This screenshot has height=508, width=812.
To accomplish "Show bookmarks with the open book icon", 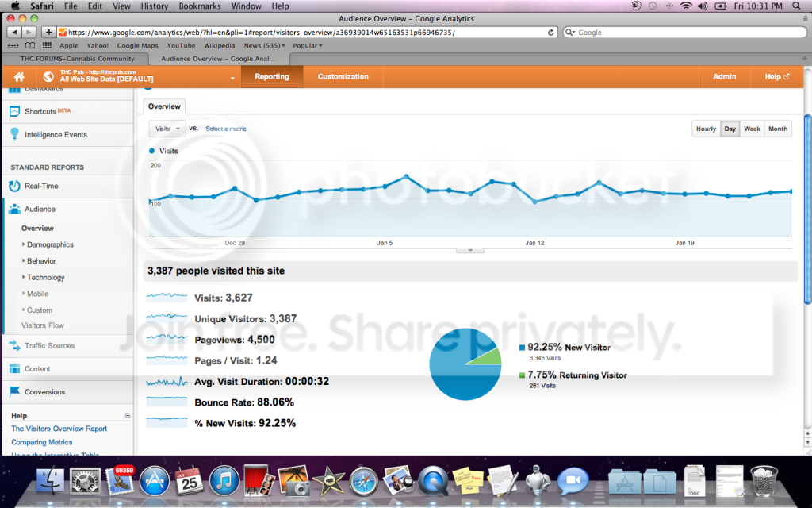I will click(30, 45).
